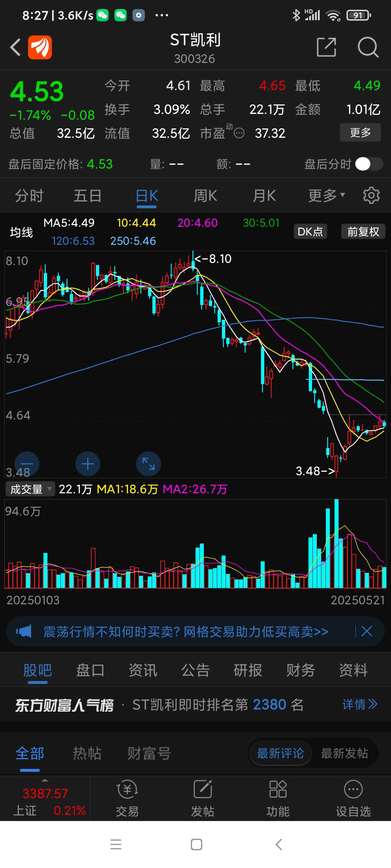This screenshot has height=868, width=391.
Task: Tap the 3.48 low price marker
Action: pos(315,471)
